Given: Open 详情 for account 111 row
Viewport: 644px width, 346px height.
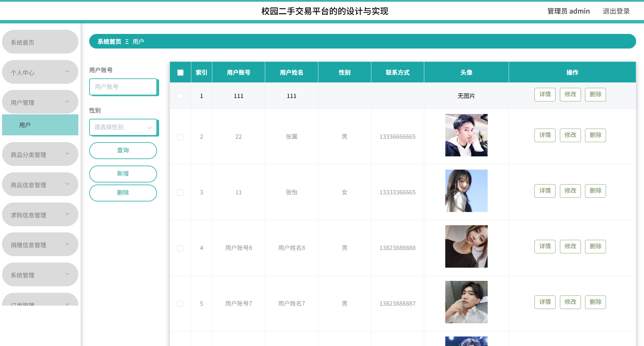Looking at the screenshot, I should pos(545,95).
